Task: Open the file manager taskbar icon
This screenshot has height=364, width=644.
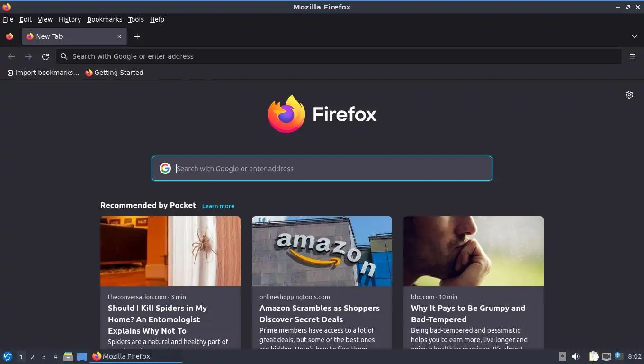Action: click(68, 356)
